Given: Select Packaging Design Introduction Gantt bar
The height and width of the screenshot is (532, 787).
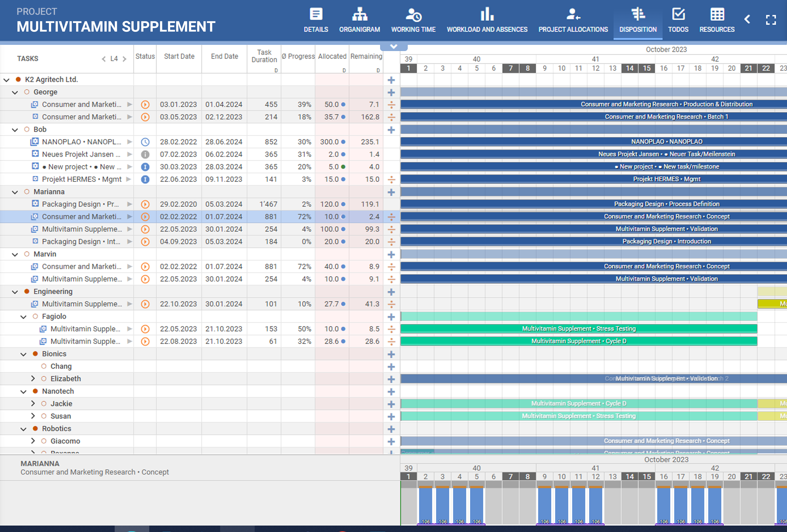Looking at the screenshot, I should coord(594,241).
